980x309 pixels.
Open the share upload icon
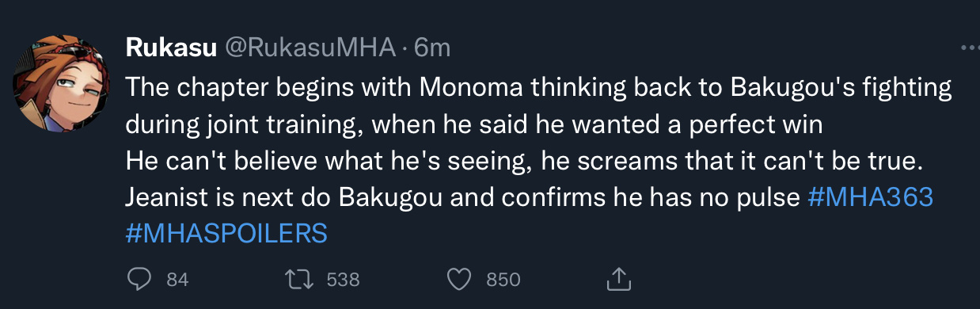[617, 278]
